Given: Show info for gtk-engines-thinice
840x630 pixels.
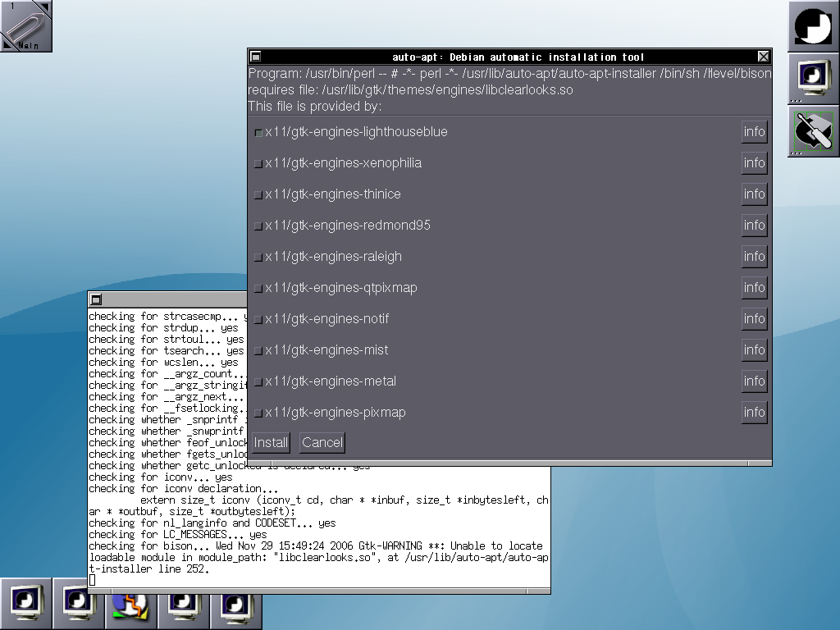Looking at the screenshot, I should [755, 194].
